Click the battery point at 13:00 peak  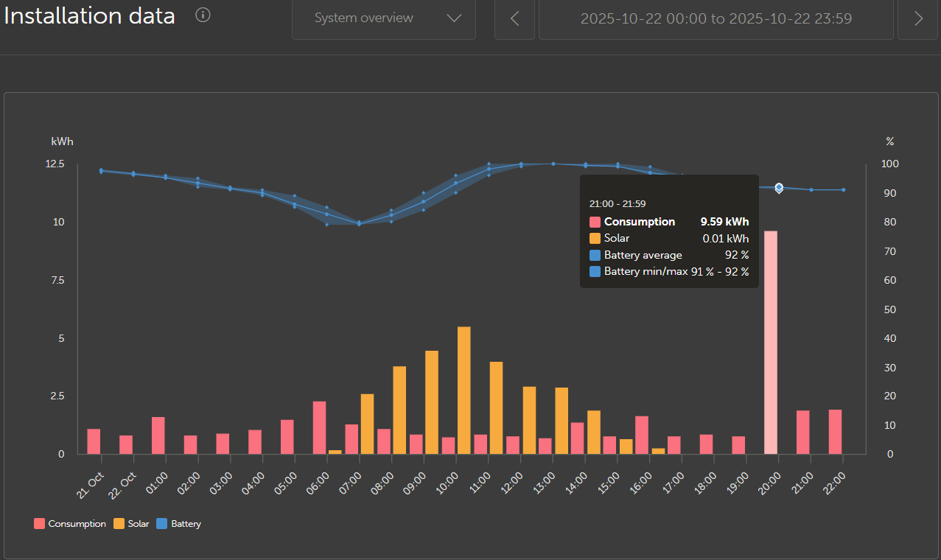pyautogui.click(x=553, y=164)
